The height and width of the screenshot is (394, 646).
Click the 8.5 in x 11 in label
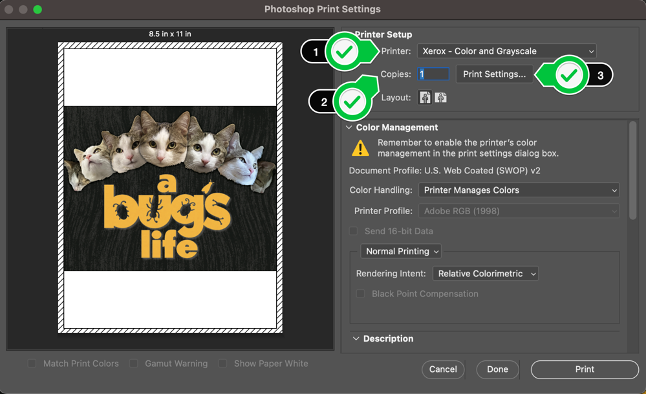170,34
